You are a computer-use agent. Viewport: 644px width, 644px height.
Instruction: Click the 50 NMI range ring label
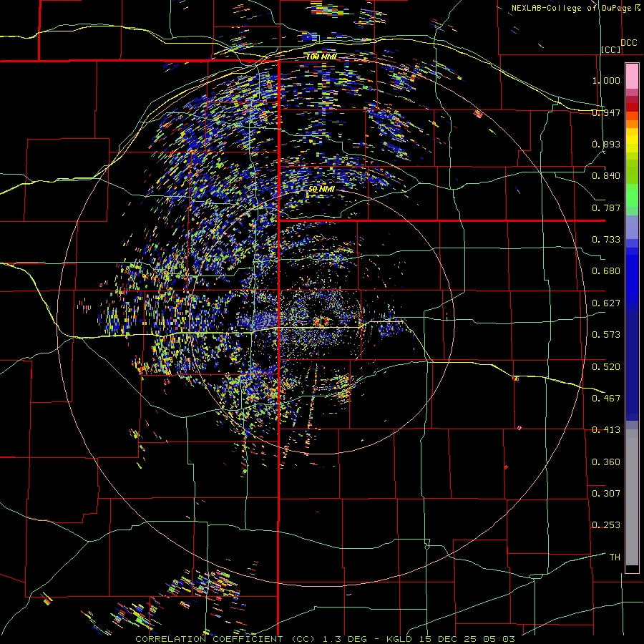(x=321, y=190)
